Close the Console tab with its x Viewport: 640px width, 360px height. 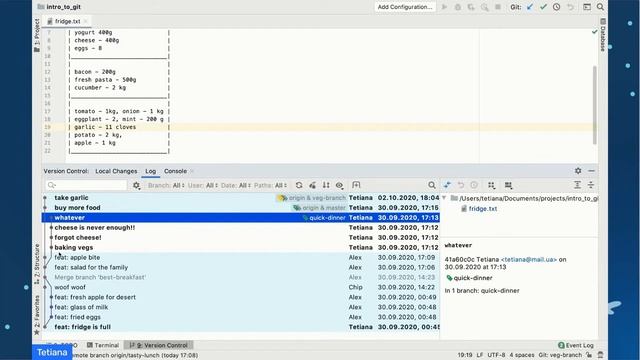click(192, 171)
